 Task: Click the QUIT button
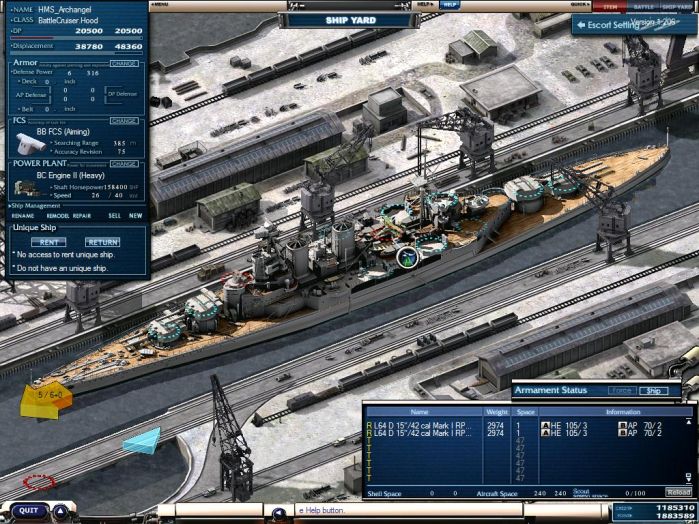click(29, 511)
